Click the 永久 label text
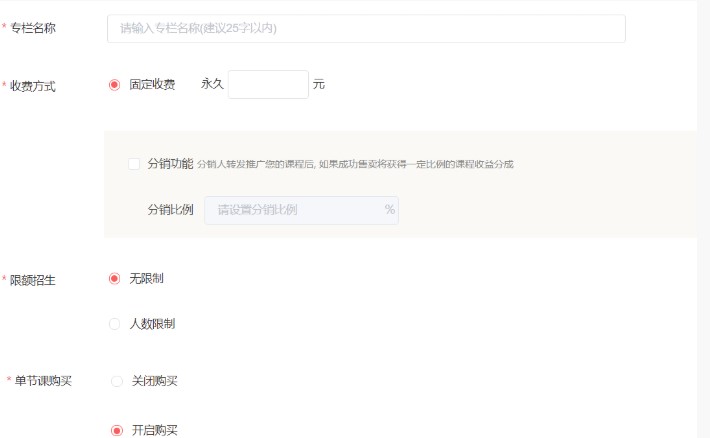The height and width of the screenshot is (438, 710). point(212,84)
